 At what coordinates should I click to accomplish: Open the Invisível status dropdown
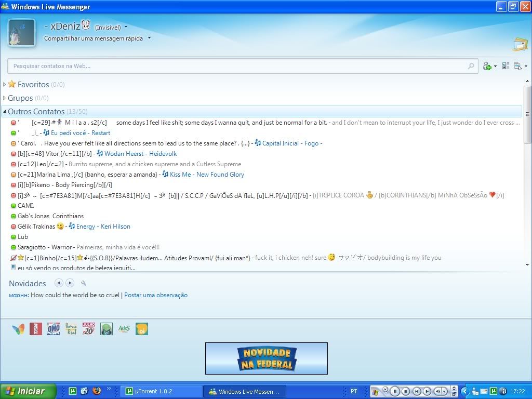(126, 27)
